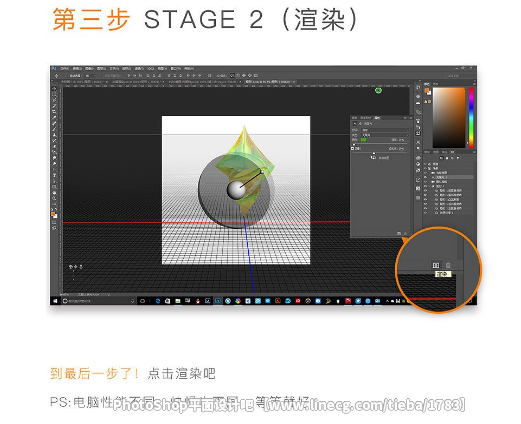Activate the Scale 3D Object mode icon

coord(256,76)
